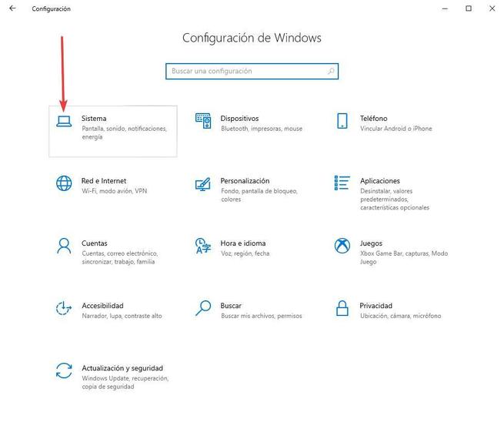Click 'Narrador, lupa, contraste alto' description

122,316
